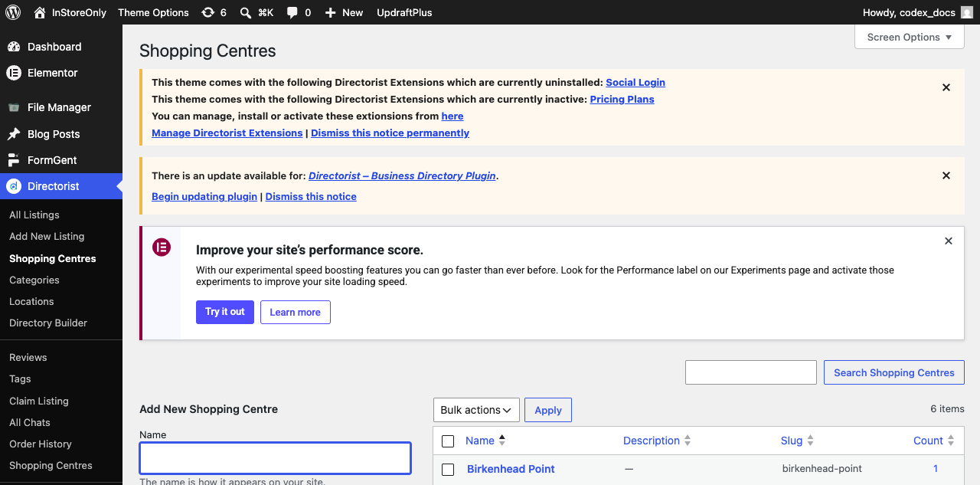
Task: Expand the Screen Options panel
Action: tap(910, 37)
